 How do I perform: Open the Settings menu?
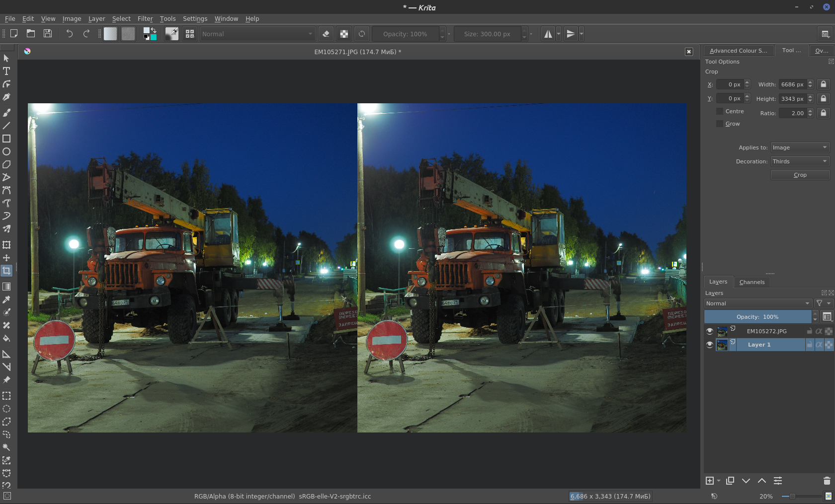point(195,18)
